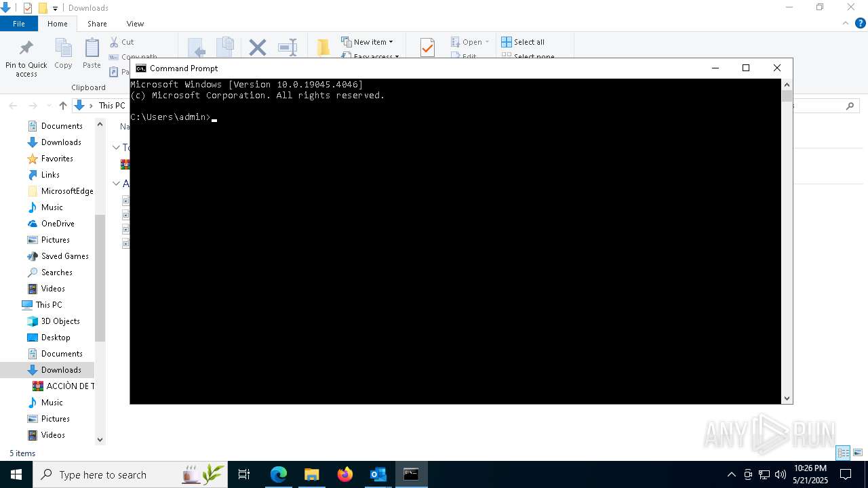
Task: Click Command Prompt scrollbar down arrow
Action: 787,399
